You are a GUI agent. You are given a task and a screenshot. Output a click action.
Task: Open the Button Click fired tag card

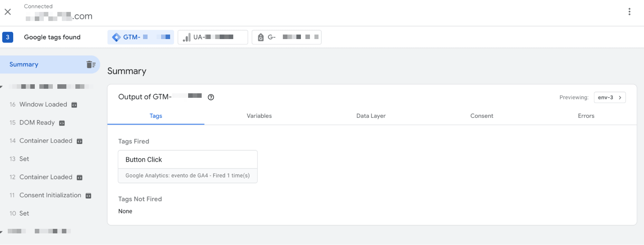tap(187, 167)
